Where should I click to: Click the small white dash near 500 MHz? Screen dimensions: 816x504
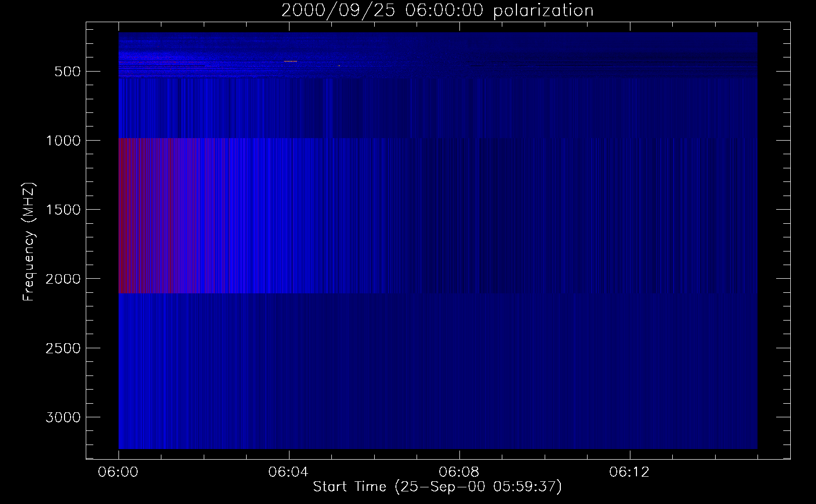click(290, 61)
